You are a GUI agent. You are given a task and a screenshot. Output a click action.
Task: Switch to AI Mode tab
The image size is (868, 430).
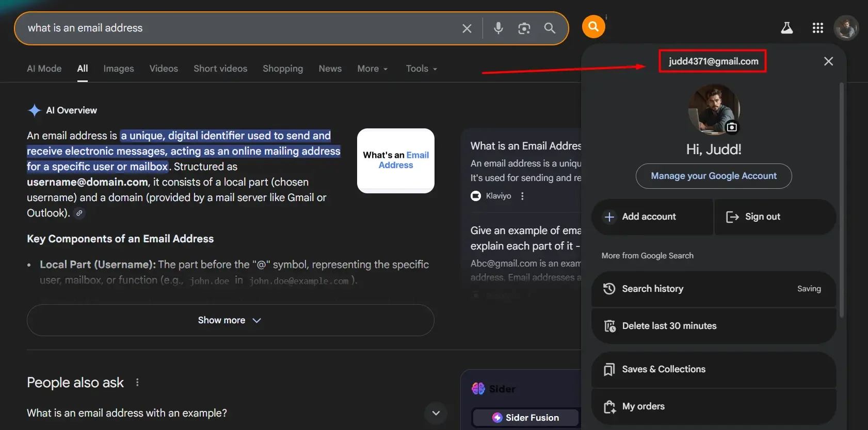tap(44, 69)
